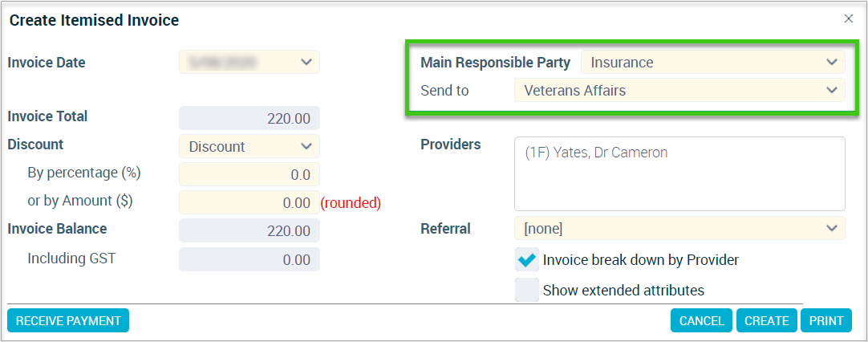Click the Receive Payment button
This screenshot has width=868, height=342.
click(68, 320)
